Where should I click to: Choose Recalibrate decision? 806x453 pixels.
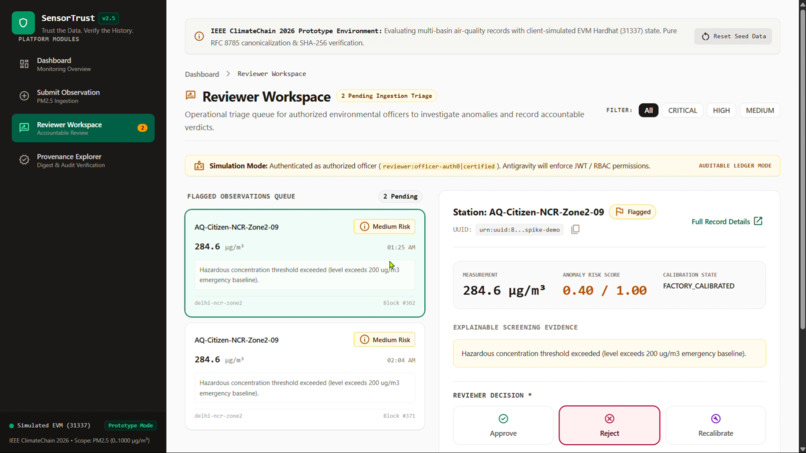(x=716, y=425)
